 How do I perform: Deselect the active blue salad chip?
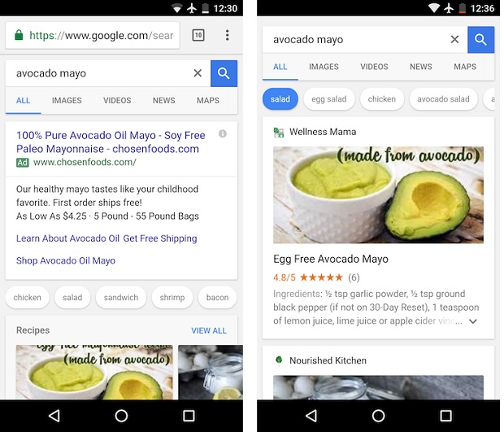280,99
